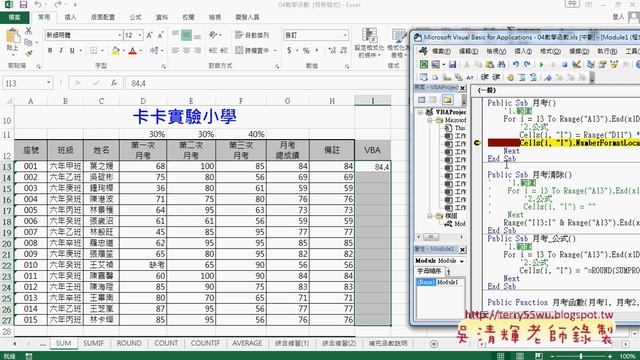Apply red font color (A icon)
This screenshot has height=360, width=640.
[x=132, y=51]
